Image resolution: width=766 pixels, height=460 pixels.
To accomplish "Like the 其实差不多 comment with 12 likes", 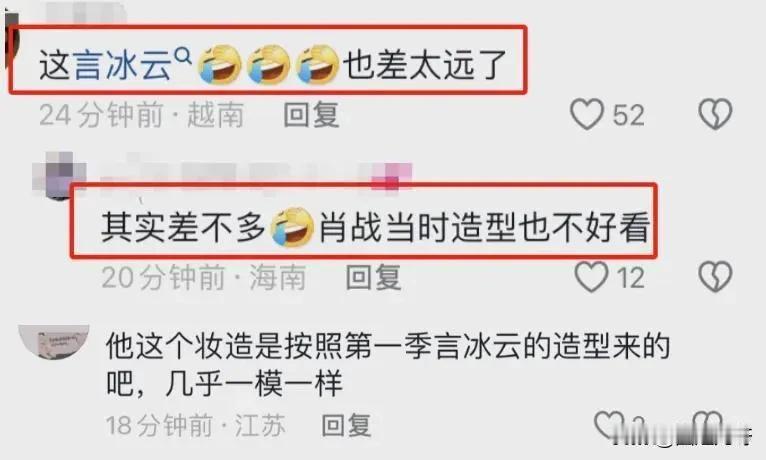I will click(x=591, y=276).
